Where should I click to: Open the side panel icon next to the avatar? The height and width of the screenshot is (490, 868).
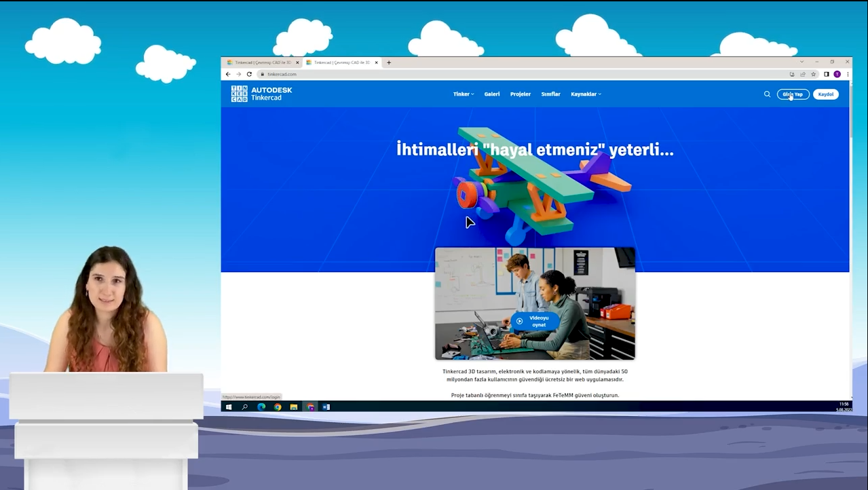(x=826, y=74)
